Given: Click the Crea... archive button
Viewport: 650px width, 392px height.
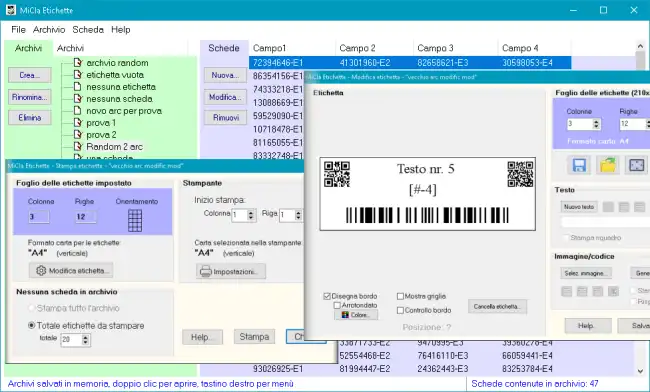Looking at the screenshot, I should (x=29, y=75).
